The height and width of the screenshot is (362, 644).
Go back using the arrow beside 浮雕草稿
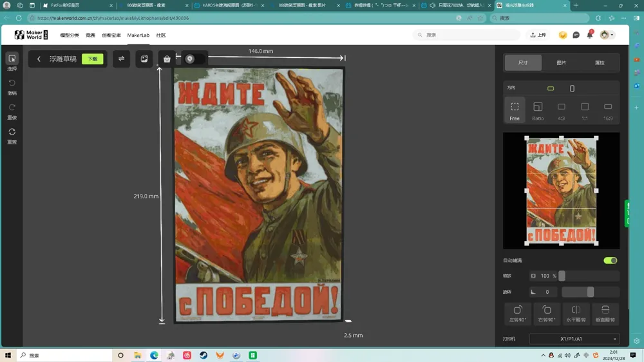click(39, 59)
